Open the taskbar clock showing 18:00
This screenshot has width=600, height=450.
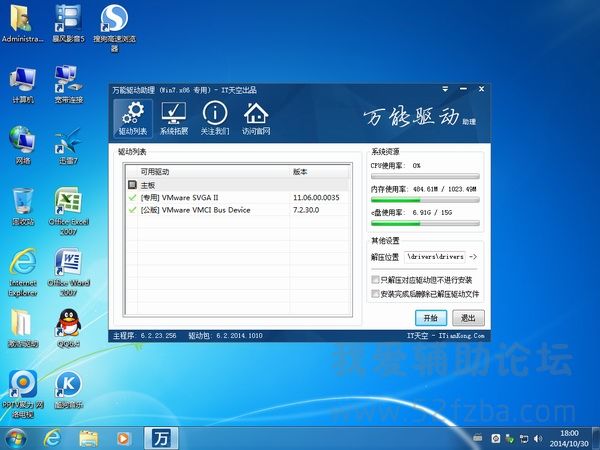569,439
